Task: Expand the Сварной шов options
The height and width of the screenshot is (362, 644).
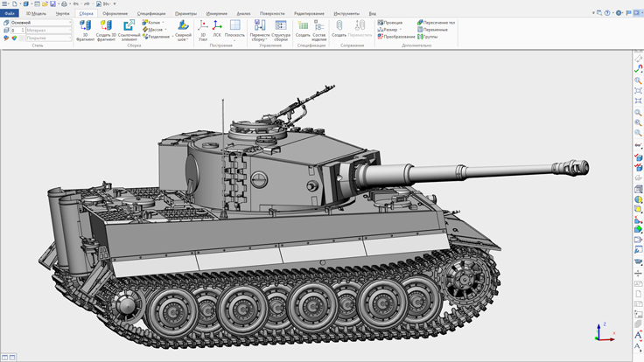Action: point(183,40)
